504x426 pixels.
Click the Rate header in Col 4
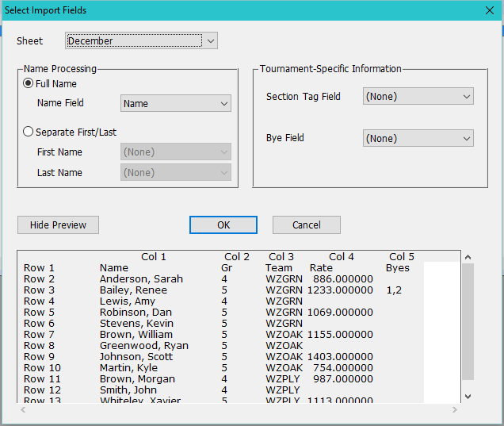click(x=321, y=268)
